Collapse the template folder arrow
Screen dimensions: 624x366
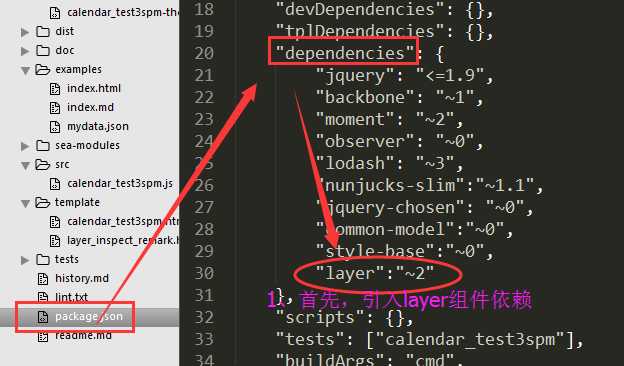tap(25, 204)
